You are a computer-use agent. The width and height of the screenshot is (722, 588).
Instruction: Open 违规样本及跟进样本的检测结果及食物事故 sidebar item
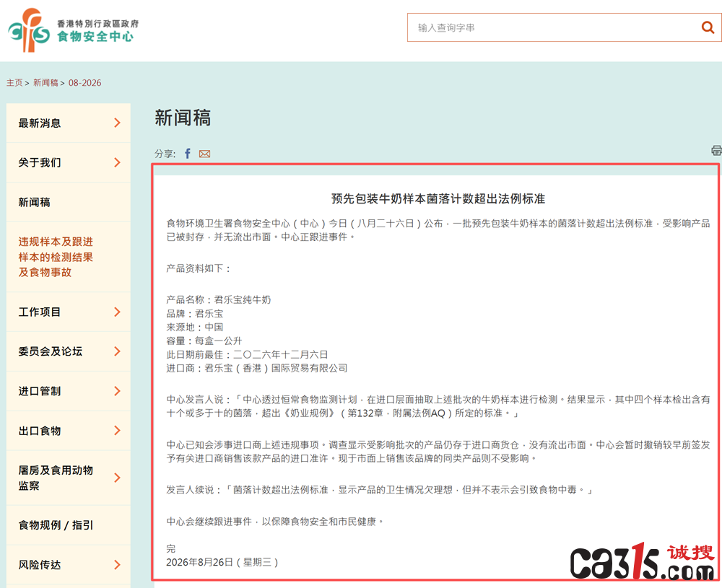pyautogui.click(x=68, y=257)
